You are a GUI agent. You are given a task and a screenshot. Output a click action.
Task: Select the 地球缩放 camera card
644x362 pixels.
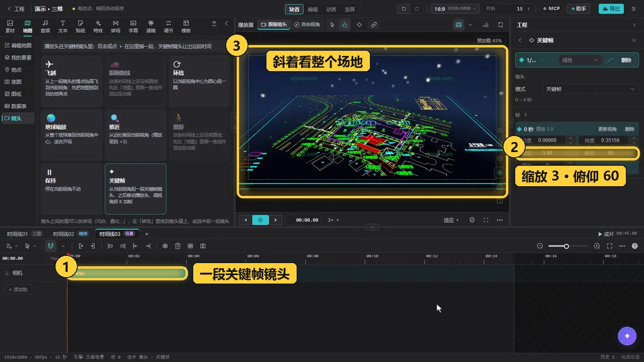(72, 135)
